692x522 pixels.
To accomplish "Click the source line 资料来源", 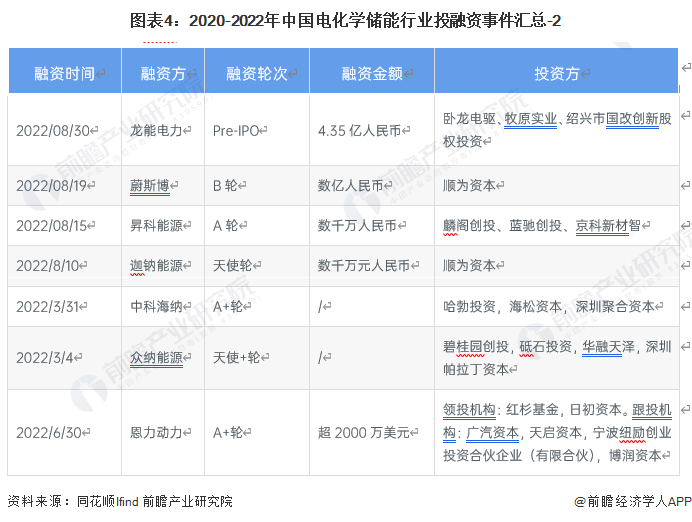I will (x=120, y=501).
